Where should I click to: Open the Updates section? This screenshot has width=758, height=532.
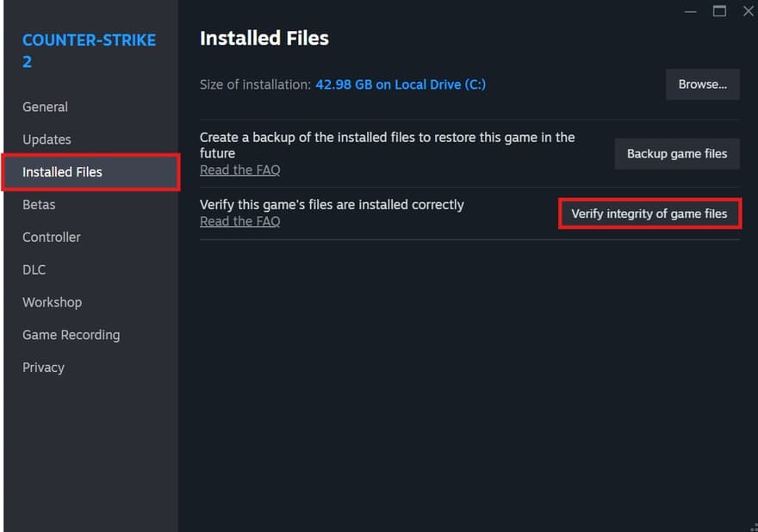[47, 139]
